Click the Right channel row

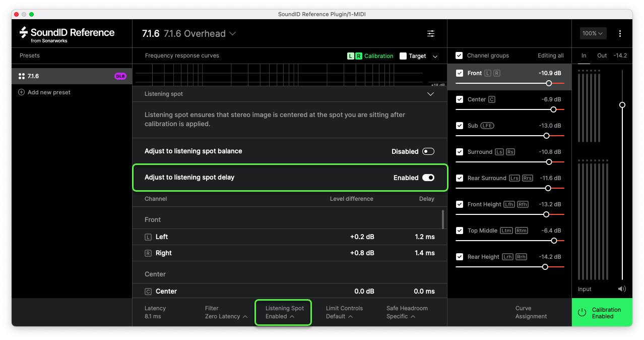289,253
